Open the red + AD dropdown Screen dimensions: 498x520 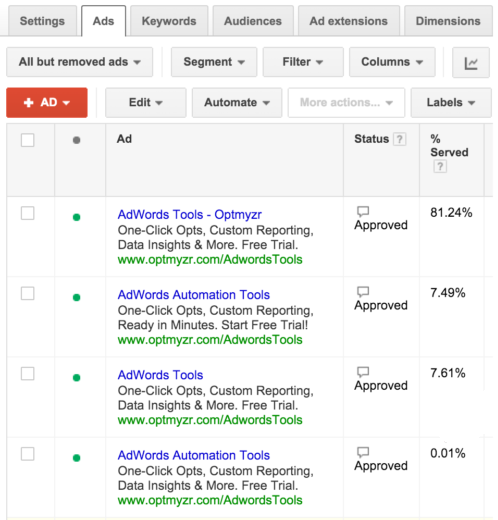tap(47, 103)
